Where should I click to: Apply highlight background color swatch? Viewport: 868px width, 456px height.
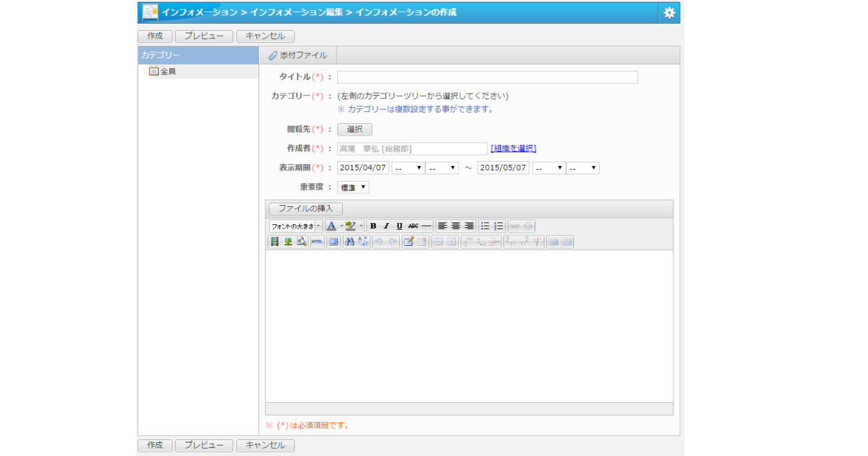pyautogui.click(x=351, y=226)
